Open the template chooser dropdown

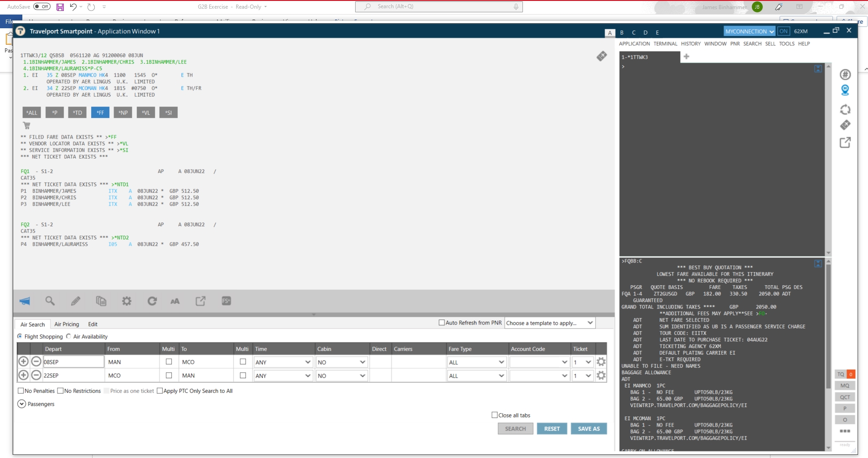coord(550,323)
